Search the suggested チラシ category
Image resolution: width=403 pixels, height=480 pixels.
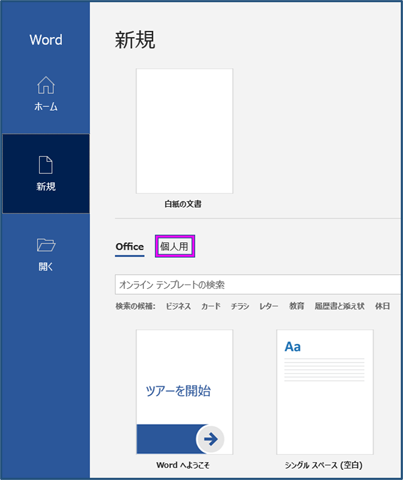(240, 306)
